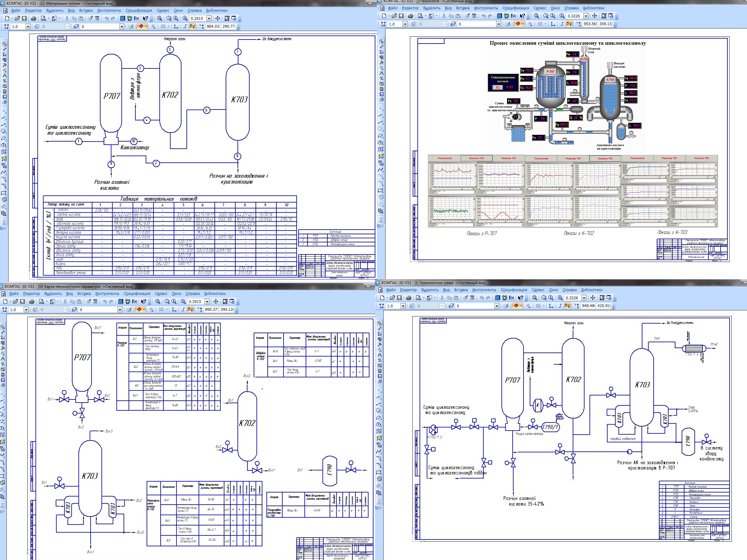Open file icon in 10-Карта технологічних параметрів window
Image resolution: width=747 pixels, height=560 pixels.
16,301
